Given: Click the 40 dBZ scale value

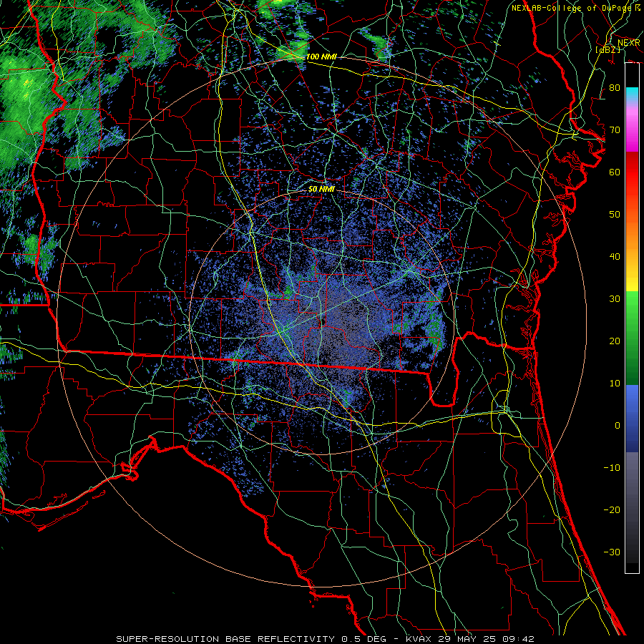Looking at the screenshot, I should 615,257.
